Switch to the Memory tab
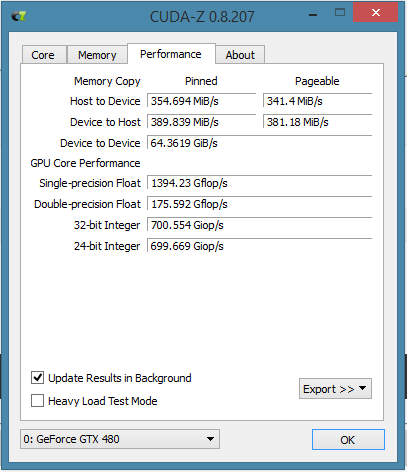 pyautogui.click(x=97, y=55)
